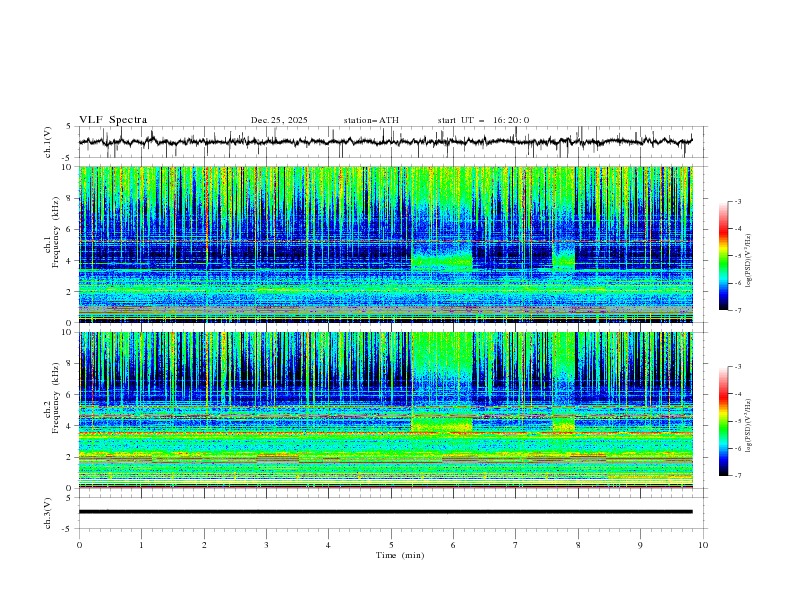Click the time axis tick label '3'

coord(266,545)
